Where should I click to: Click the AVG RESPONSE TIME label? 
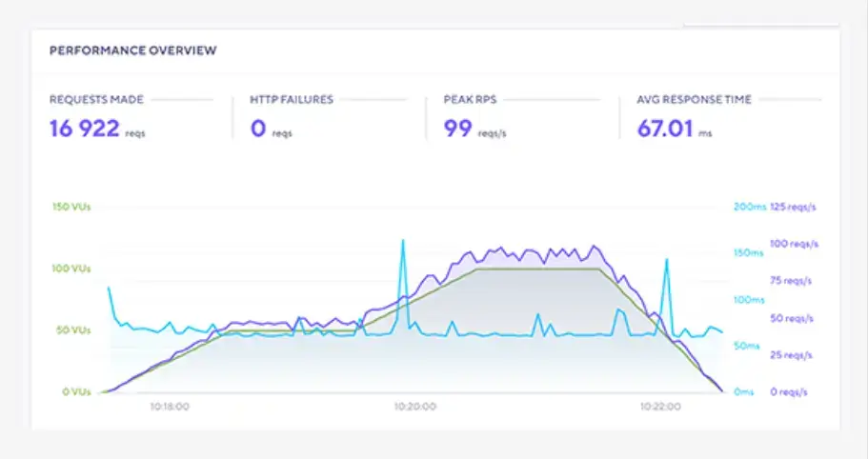(x=694, y=100)
